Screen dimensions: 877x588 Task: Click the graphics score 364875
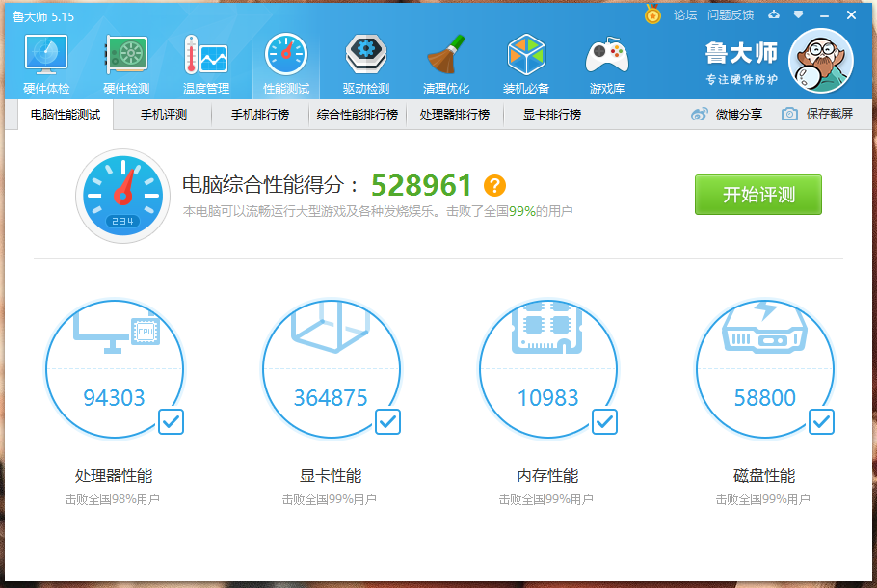click(x=331, y=398)
